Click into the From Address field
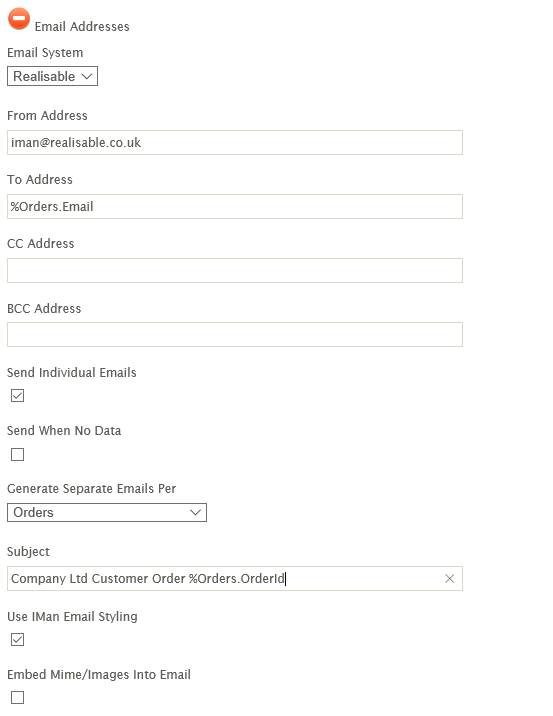 click(x=235, y=142)
